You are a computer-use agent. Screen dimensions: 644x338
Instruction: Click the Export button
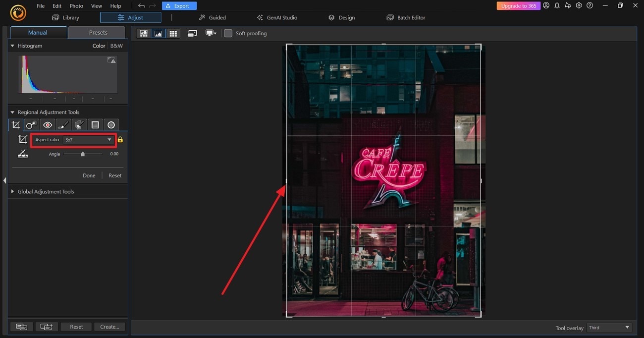[179, 6]
